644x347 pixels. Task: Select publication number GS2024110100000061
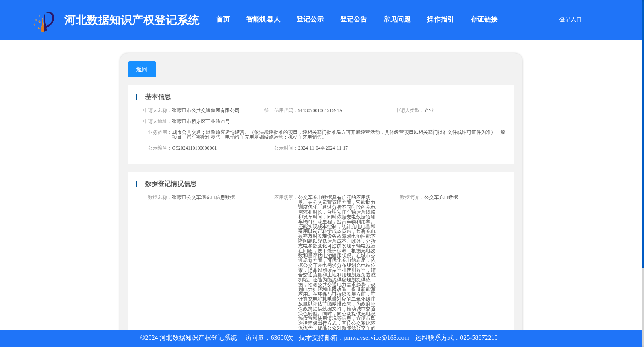click(194, 148)
